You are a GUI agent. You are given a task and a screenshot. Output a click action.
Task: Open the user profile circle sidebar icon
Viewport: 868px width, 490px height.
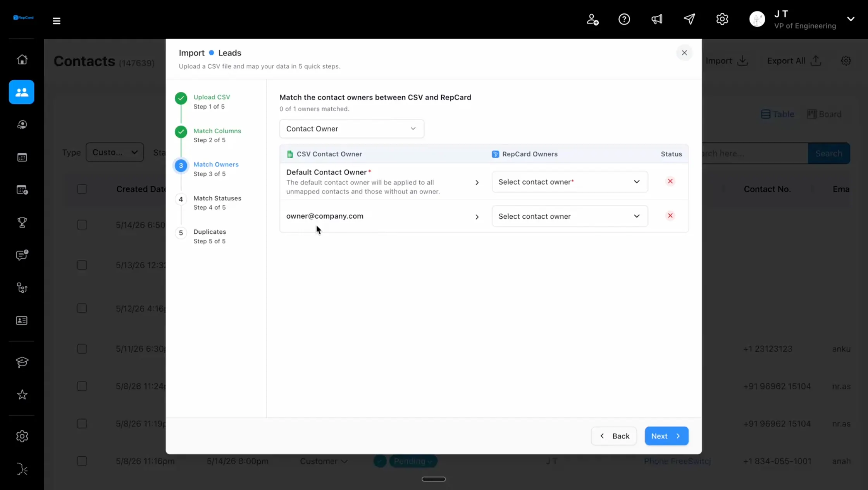pos(22,125)
